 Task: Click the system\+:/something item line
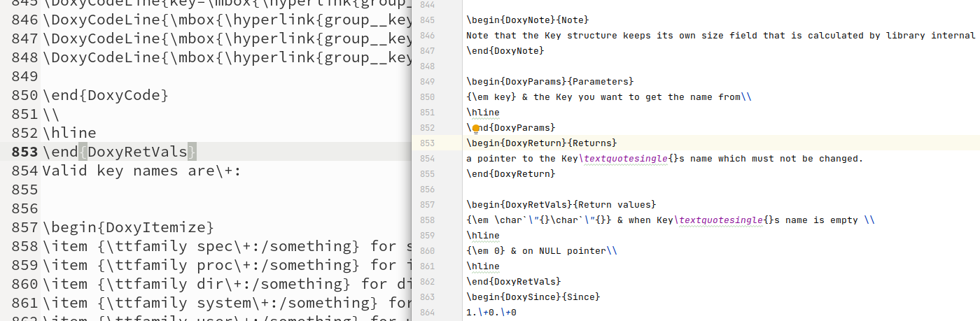click(x=227, y=303)
